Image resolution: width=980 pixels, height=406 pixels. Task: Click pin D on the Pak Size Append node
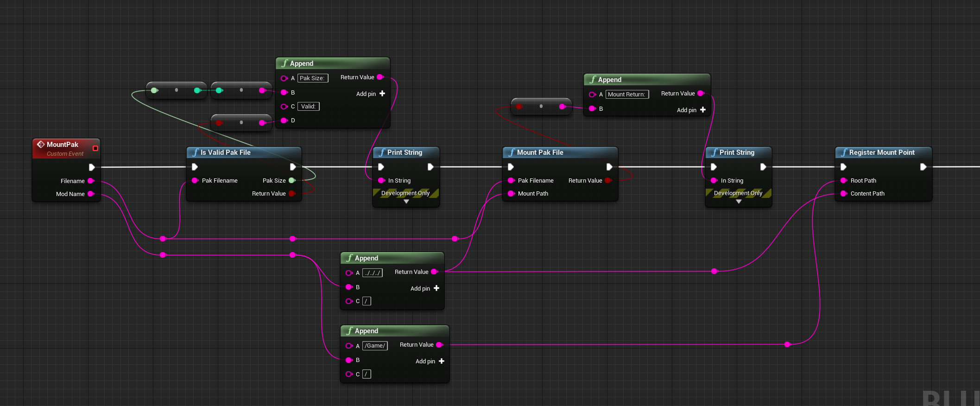(x=285, y=121)
